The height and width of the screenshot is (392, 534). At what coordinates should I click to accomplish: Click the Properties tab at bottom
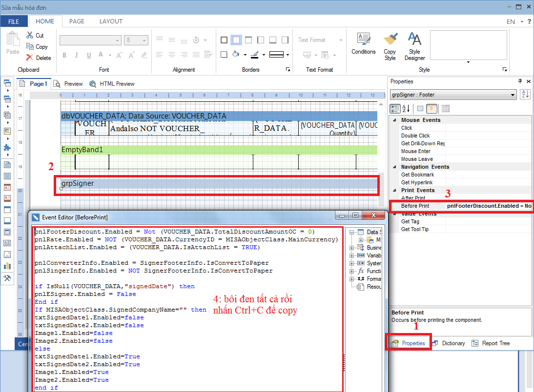(x=409, y=343)
